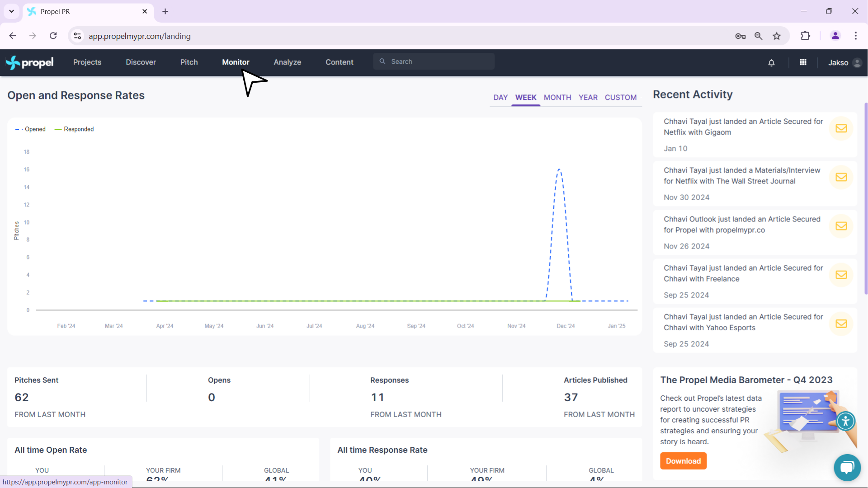Viewport: 868px width, 488px height.
Task: Open the accessibility widget
Action: coord(845,421)
